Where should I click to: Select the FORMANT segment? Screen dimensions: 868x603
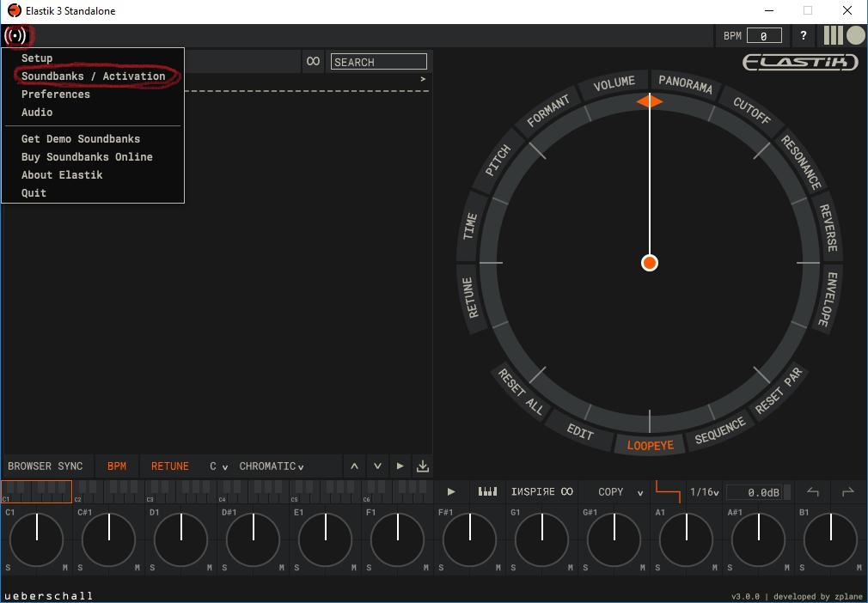coord(548,111)
